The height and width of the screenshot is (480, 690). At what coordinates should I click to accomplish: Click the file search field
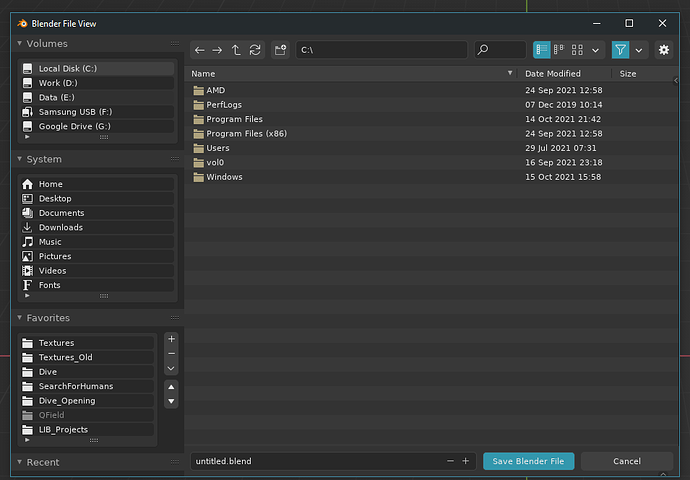coord(500,50)
